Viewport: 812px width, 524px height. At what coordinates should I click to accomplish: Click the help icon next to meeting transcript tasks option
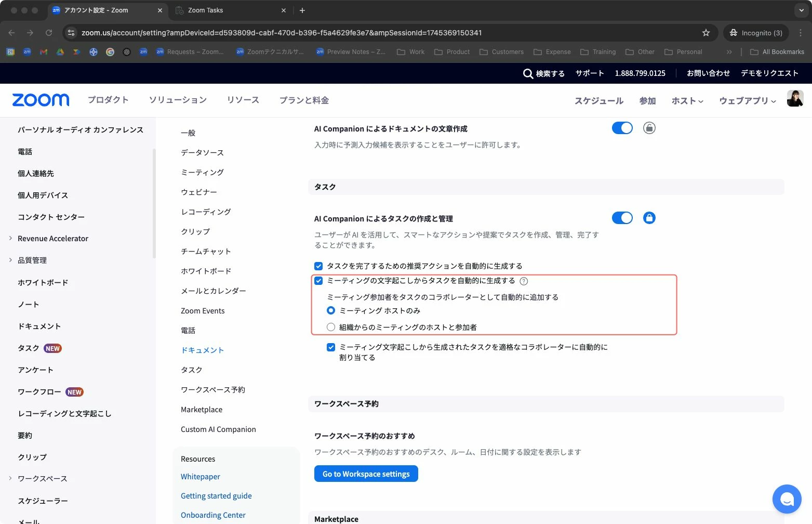[524, 281]
